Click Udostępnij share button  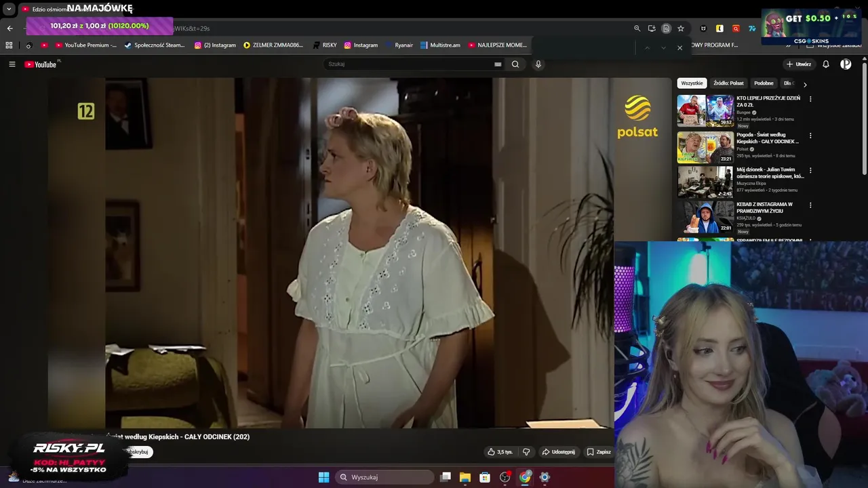click(x=558, y=452)
